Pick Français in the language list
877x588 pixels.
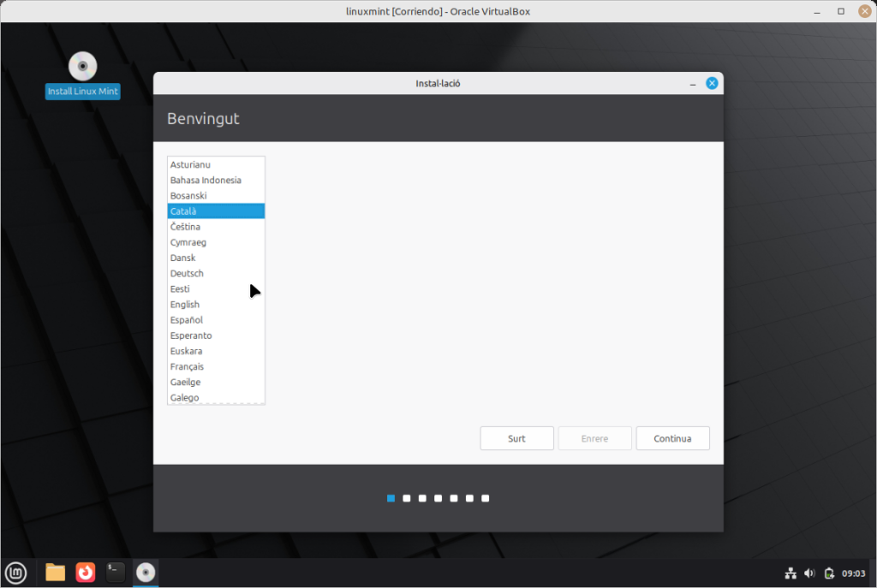pos(187,366)
